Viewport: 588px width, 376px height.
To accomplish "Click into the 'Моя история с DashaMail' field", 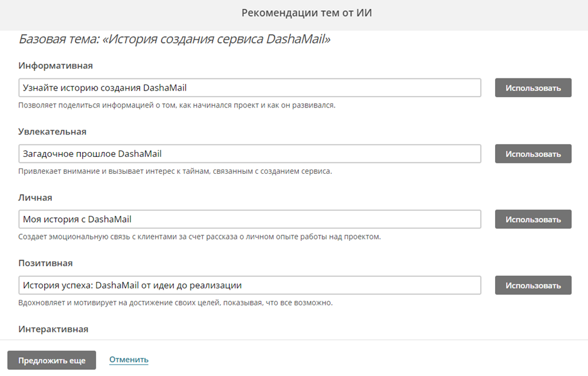I will coord(249,219).
